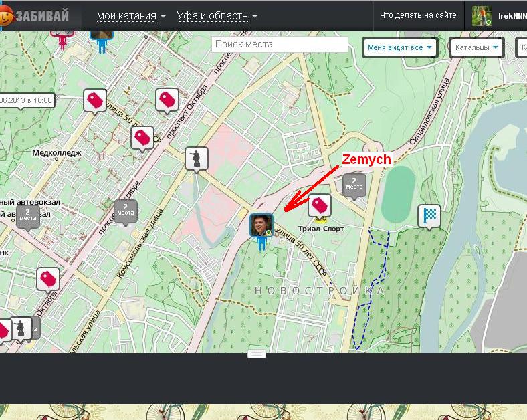Click the Забивай smiley logo
Screen dimensions: 527x420
(x=6, y=16)
